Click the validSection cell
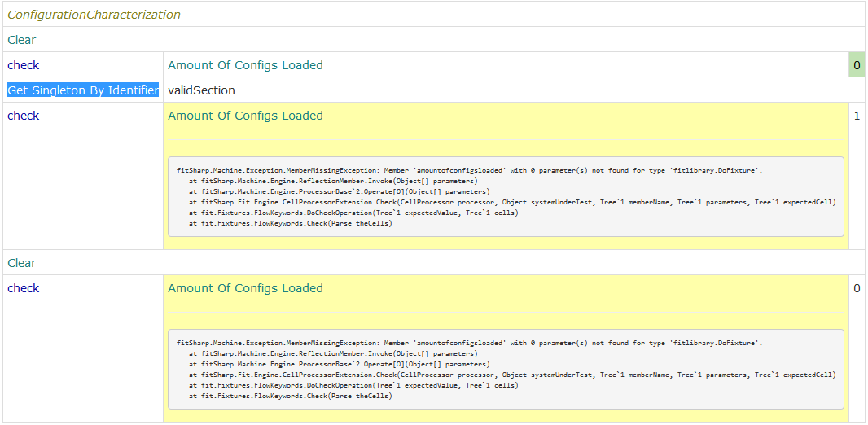 (x=201, y=90)
